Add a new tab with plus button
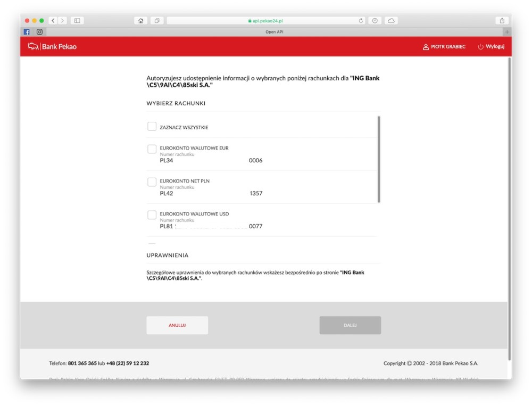This screenshot has height=406, width=532. pos(507,32)
